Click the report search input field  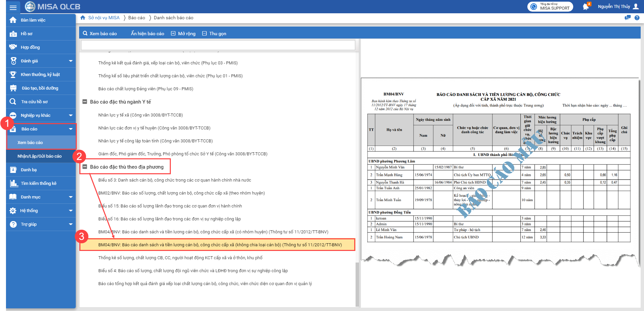tap(218, 45)
